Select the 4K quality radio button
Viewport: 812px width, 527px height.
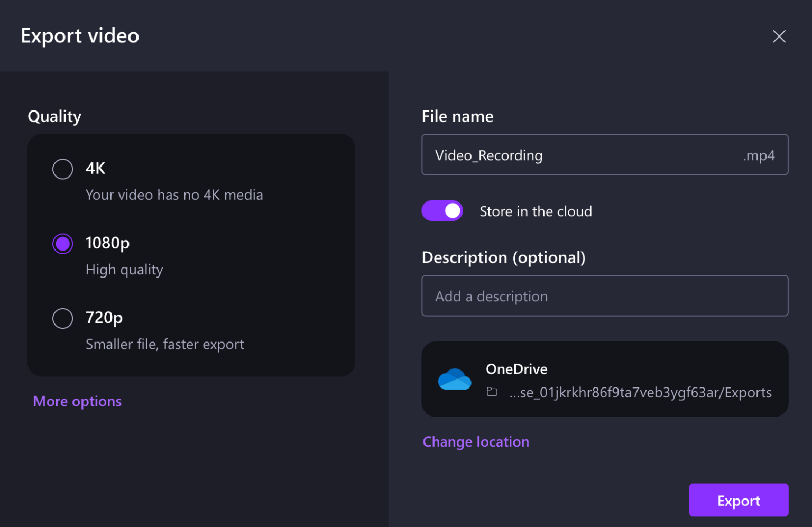(x=63, y=169)
